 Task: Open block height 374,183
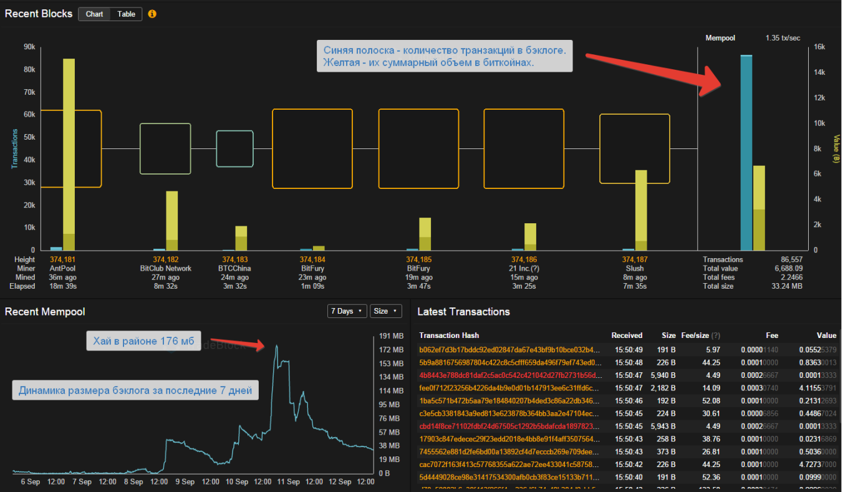234,259
